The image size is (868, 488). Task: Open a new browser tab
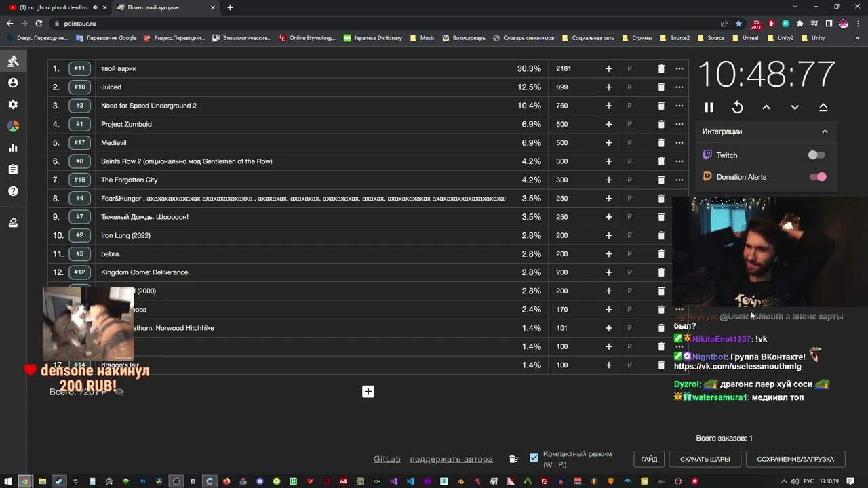click(x=230, y=7)
